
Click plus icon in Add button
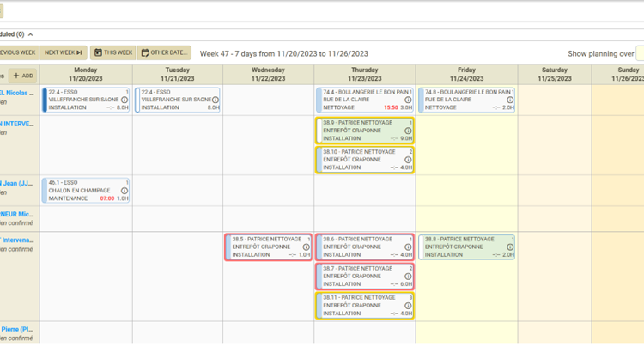pos(16,76)
